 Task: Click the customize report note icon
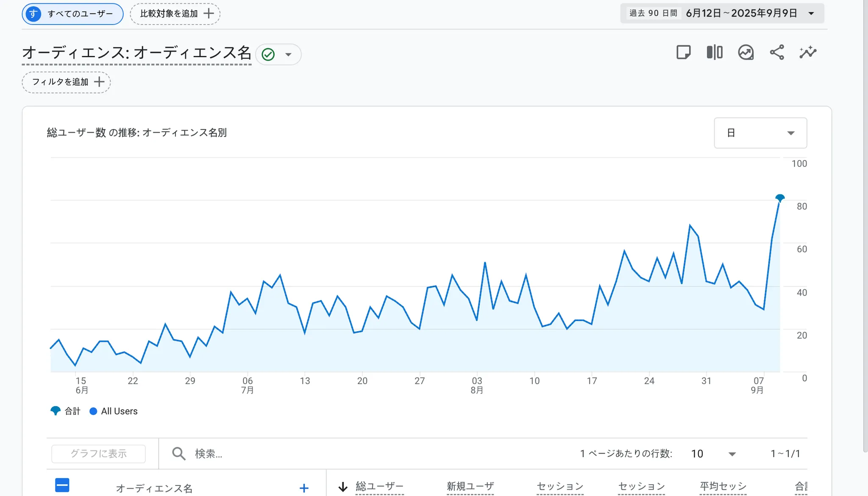683,53
